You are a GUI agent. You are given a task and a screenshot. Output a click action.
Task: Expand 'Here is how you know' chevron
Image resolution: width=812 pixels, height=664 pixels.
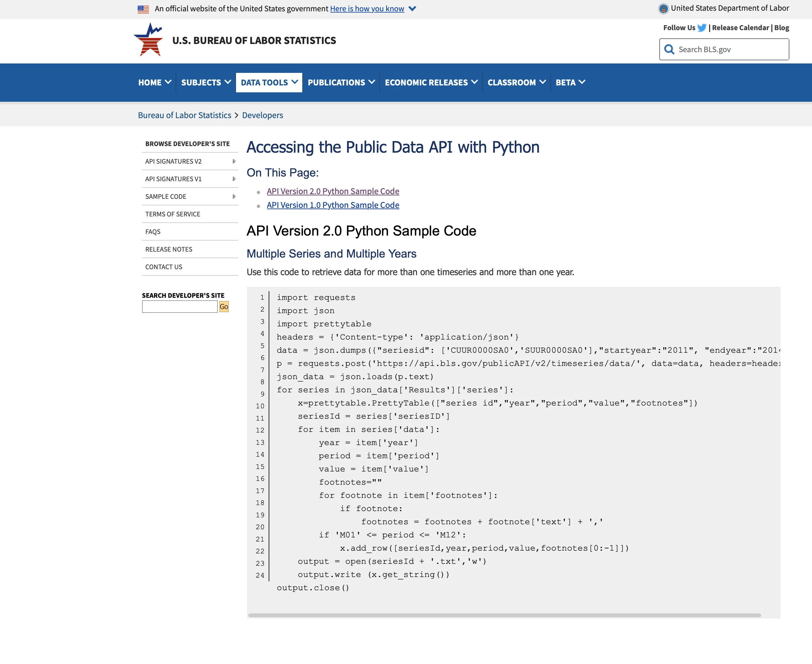click(x=412, y=9)
